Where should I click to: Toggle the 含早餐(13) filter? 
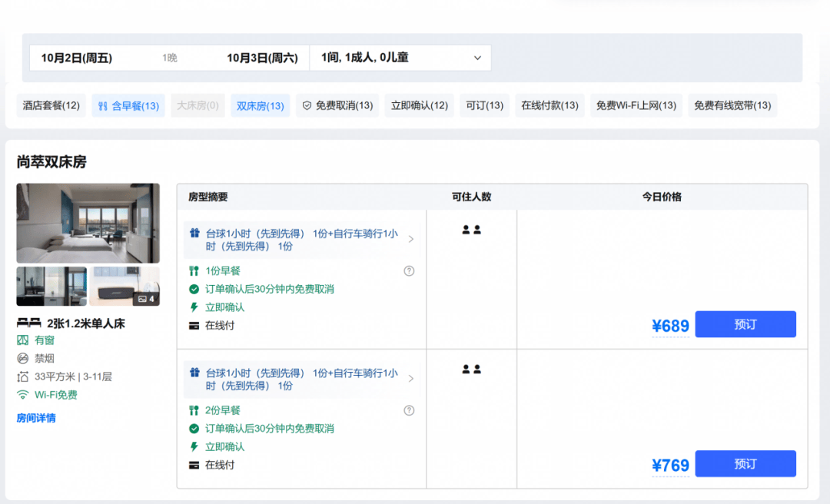pyautogui.click(x=128, y=105)
